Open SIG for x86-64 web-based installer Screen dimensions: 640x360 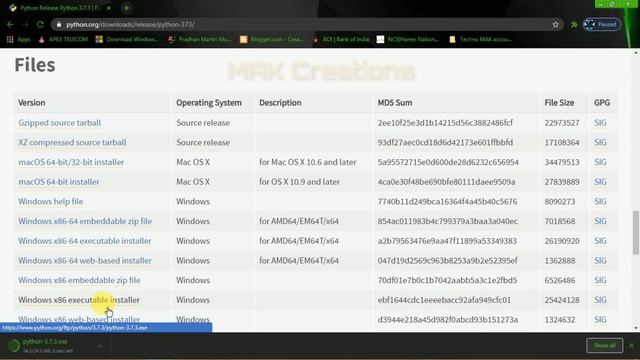(600, 260)
